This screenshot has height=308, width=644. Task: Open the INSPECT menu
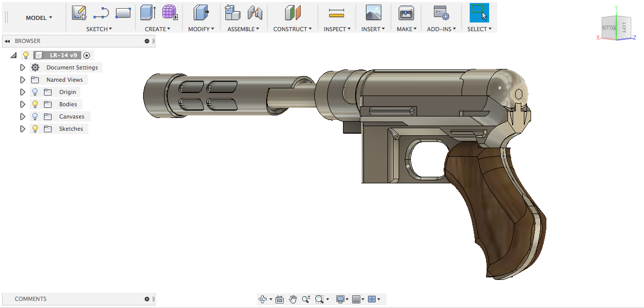[337, 29]
